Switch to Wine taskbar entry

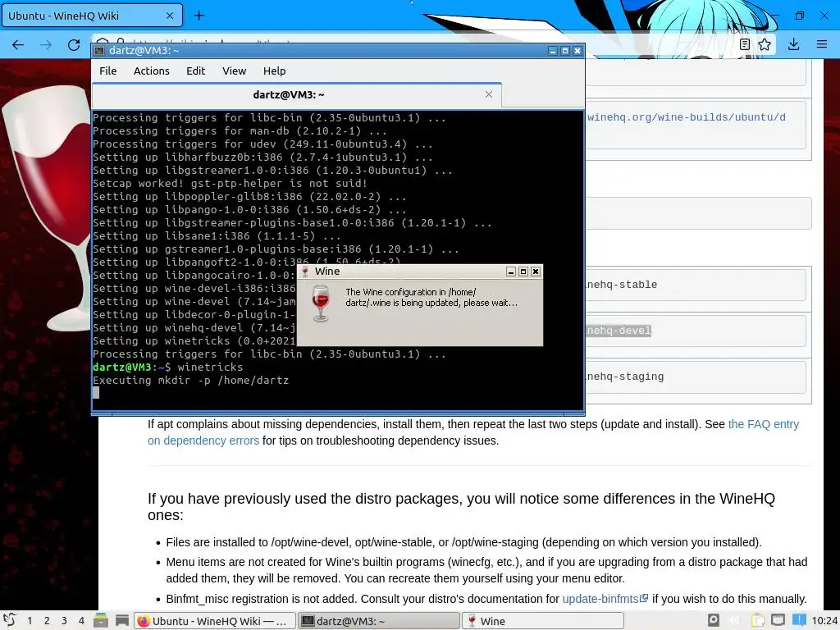pos(543,621)
